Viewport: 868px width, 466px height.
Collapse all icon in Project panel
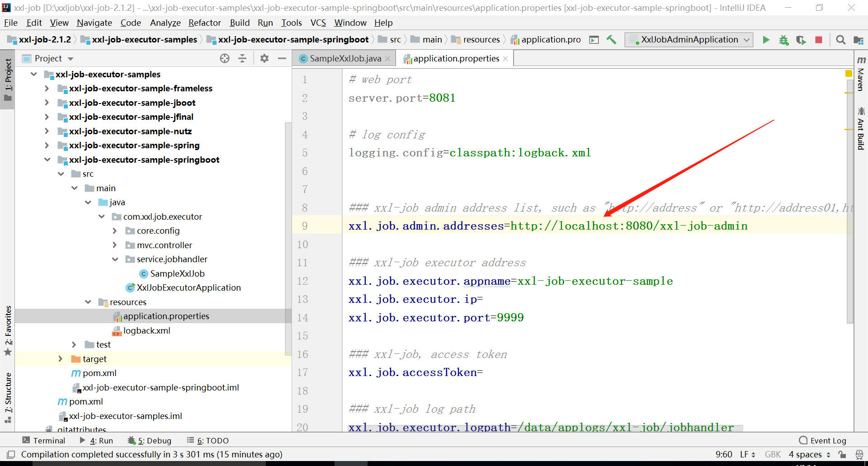coord(242,58)
